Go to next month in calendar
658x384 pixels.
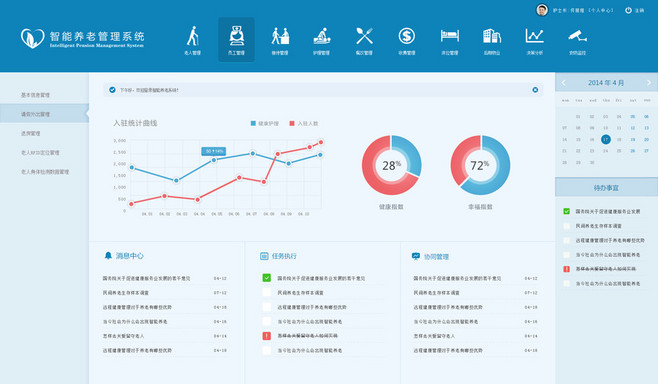click(649, 83)
